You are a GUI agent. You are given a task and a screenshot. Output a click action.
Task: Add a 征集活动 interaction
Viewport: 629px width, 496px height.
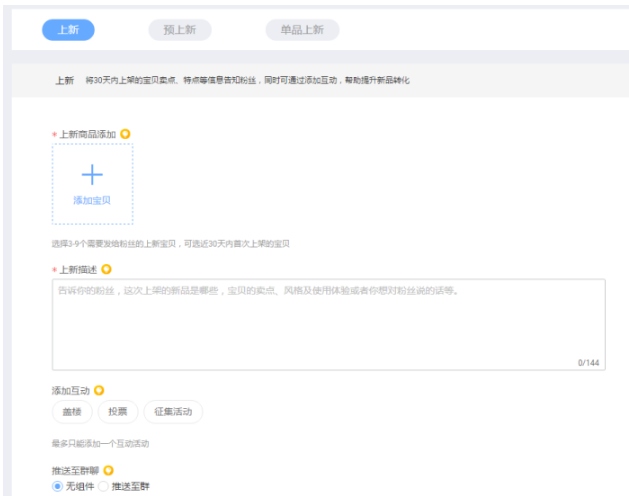tap(173, 412)
